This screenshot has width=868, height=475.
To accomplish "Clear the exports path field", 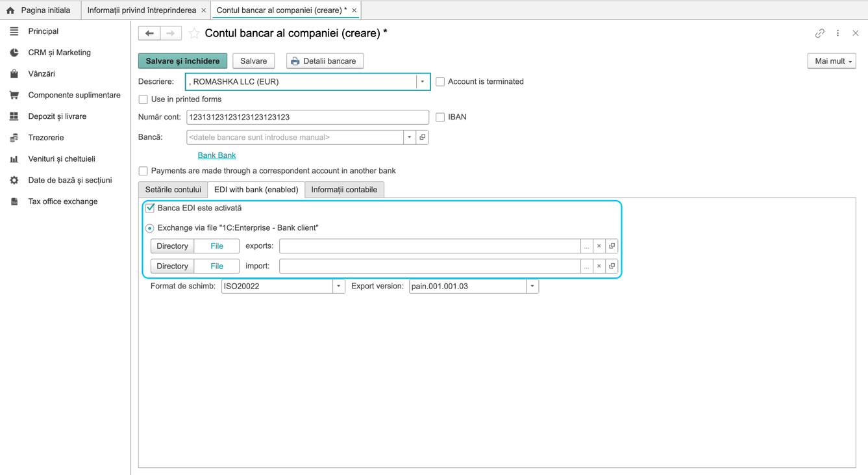I will point(599,246).
